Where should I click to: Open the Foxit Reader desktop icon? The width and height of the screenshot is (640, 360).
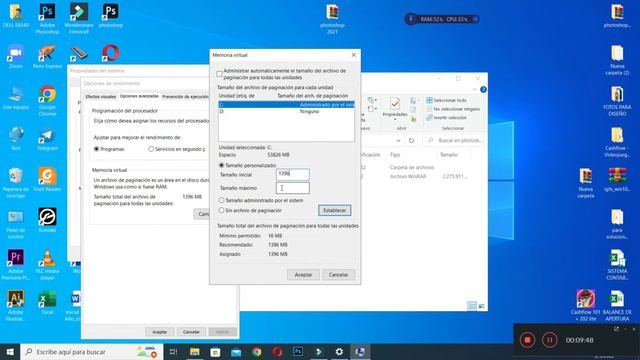tap(47, 179)
